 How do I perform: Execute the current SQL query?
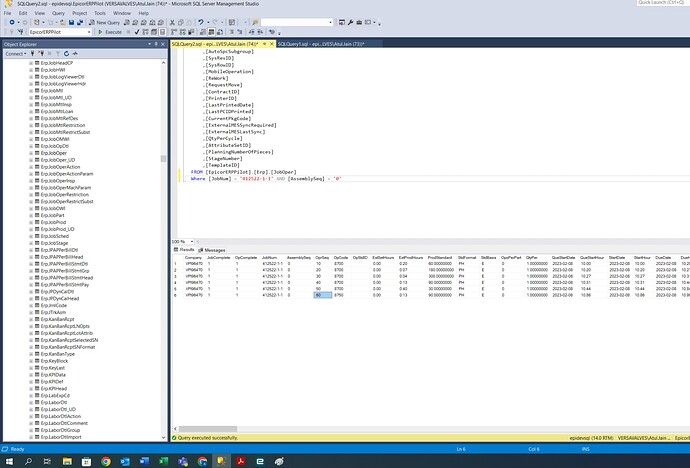click(x=111, y=32)
